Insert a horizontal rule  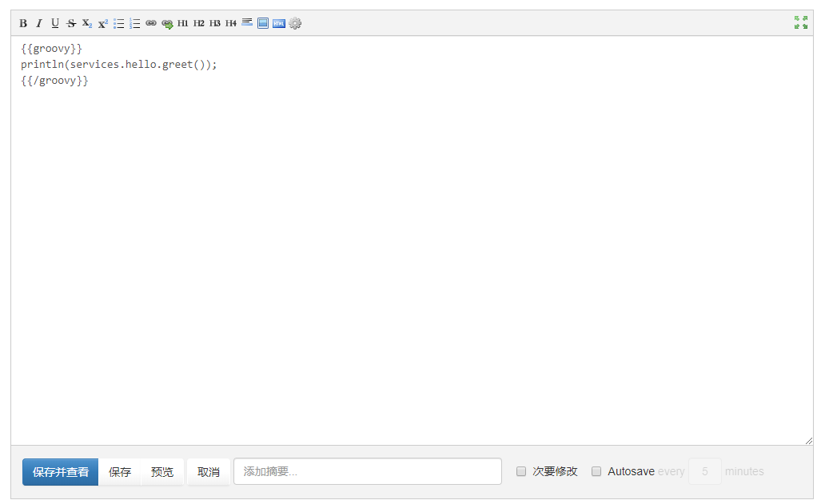pos(247,22)
